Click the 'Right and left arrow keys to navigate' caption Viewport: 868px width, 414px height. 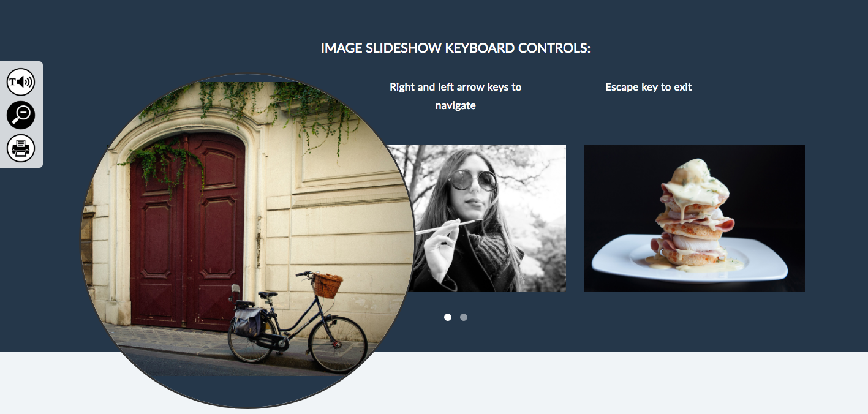pos(456,96)
